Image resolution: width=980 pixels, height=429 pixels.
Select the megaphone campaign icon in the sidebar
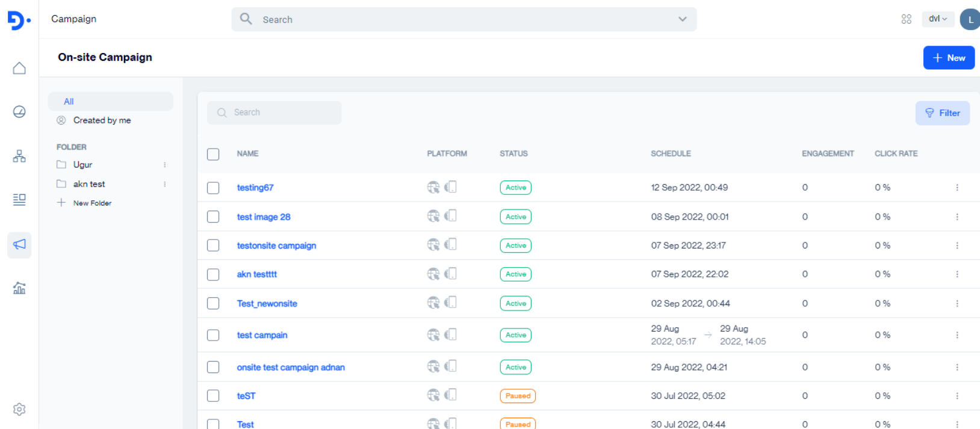click(19, 244)
